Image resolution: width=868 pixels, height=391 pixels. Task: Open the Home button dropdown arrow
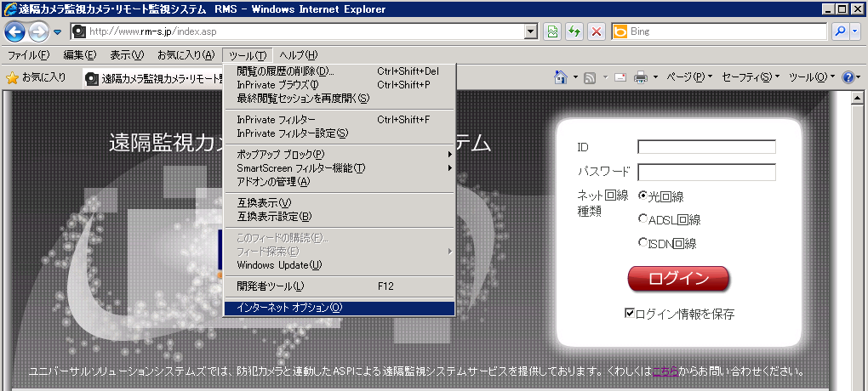coord(575,77)
